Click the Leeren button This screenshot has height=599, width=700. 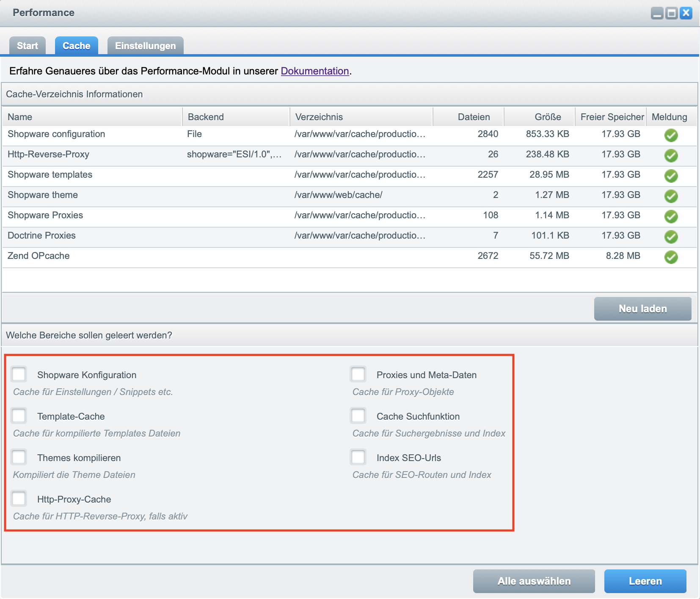click(x=645, y=581)
